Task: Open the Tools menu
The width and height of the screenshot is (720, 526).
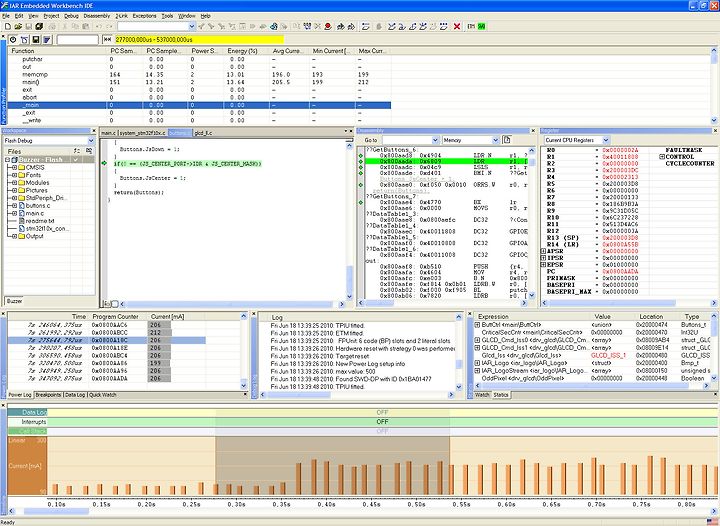Action: coord(167,16)
